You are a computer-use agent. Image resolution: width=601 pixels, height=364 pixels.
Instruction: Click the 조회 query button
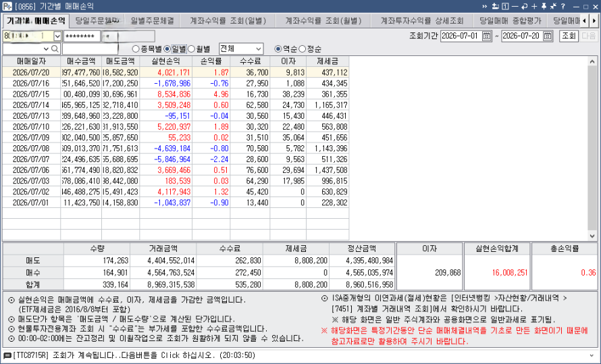coord(569,36)
